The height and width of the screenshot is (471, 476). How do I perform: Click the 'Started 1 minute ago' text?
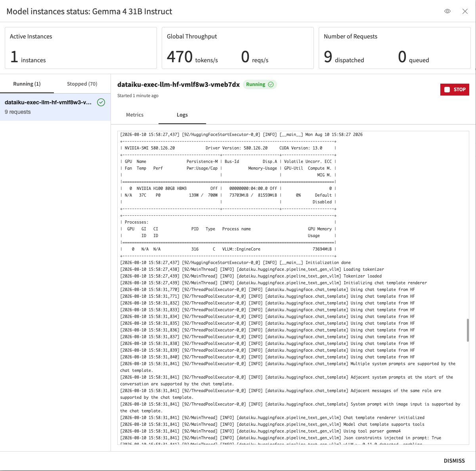tap(138, 96)
